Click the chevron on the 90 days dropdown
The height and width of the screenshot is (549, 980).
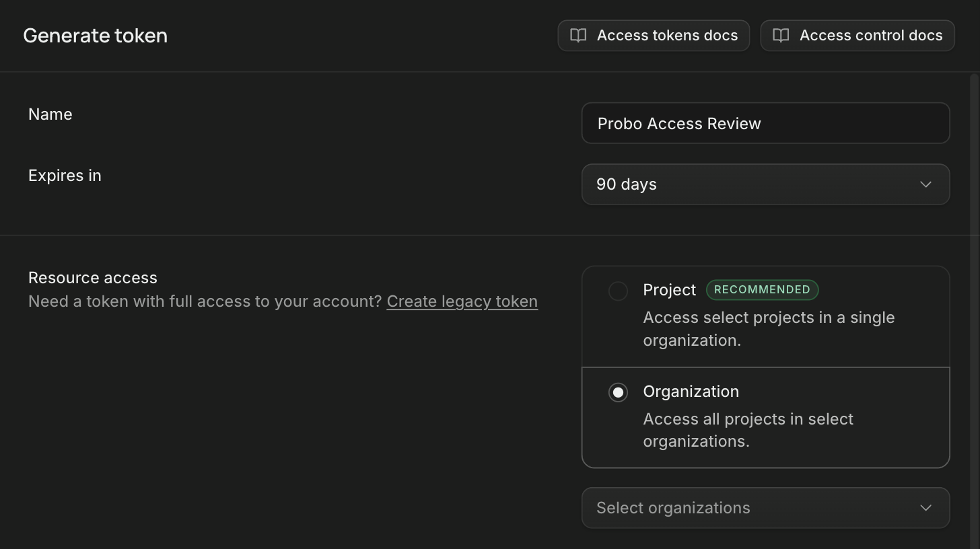pos(925,184)
